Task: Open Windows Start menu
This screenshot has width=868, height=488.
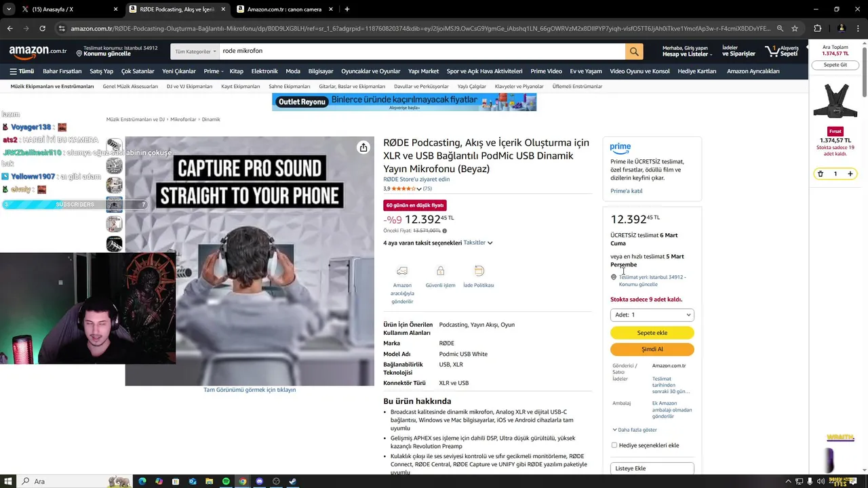Action: [x=8, y=481]
